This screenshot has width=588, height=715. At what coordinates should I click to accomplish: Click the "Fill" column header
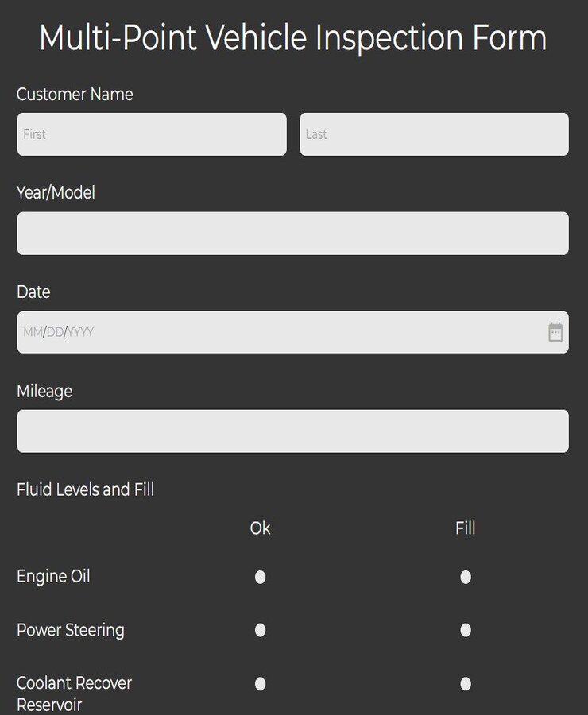coord(465,528)
